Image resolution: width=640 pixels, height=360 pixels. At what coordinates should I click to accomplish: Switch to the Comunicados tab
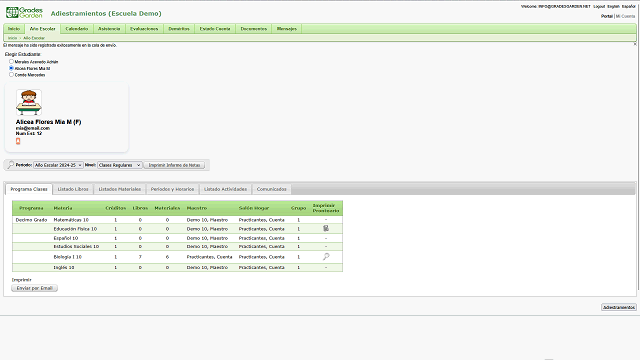(x=271, y=189)
